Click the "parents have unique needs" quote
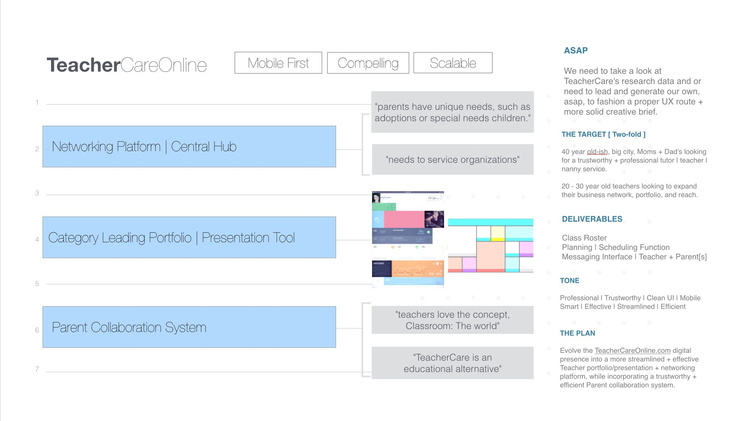This screenshot has height=421, width=750. tap(452, 112)
